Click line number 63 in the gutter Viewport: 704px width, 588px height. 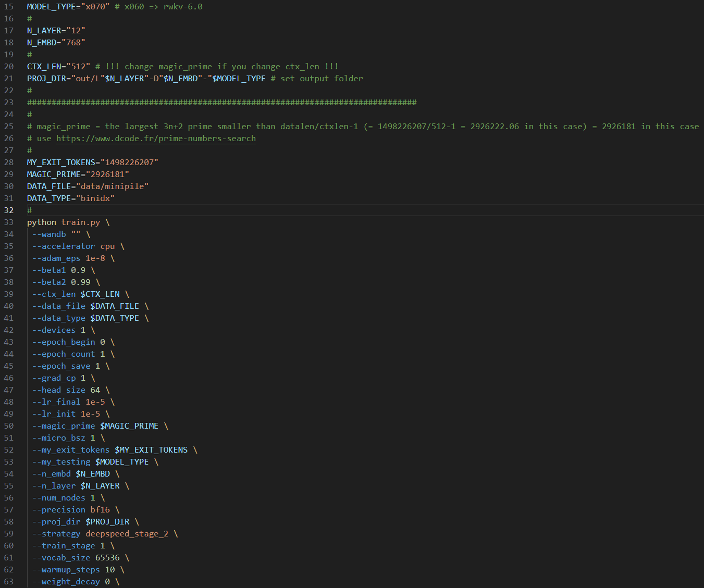(9, 582)
